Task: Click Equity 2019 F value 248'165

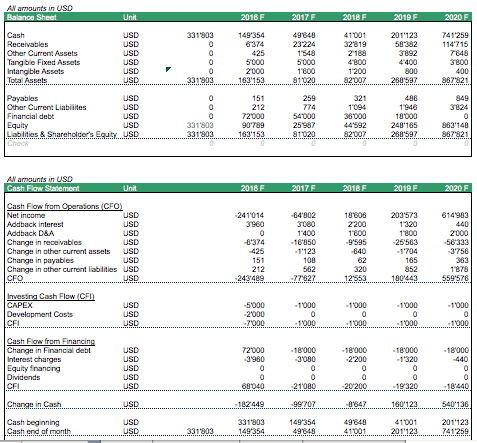Action: (404, 125)
